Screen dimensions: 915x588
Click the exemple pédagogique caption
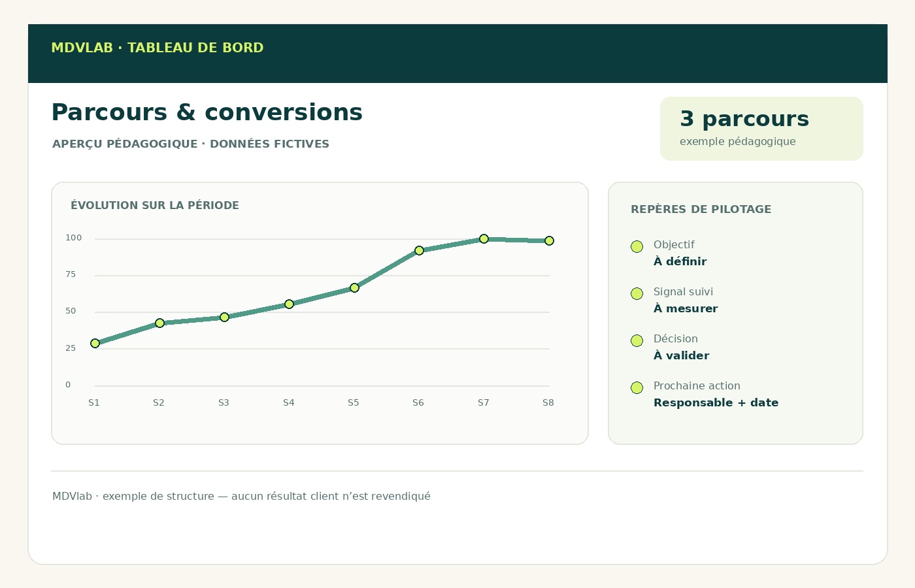[738, 142]
